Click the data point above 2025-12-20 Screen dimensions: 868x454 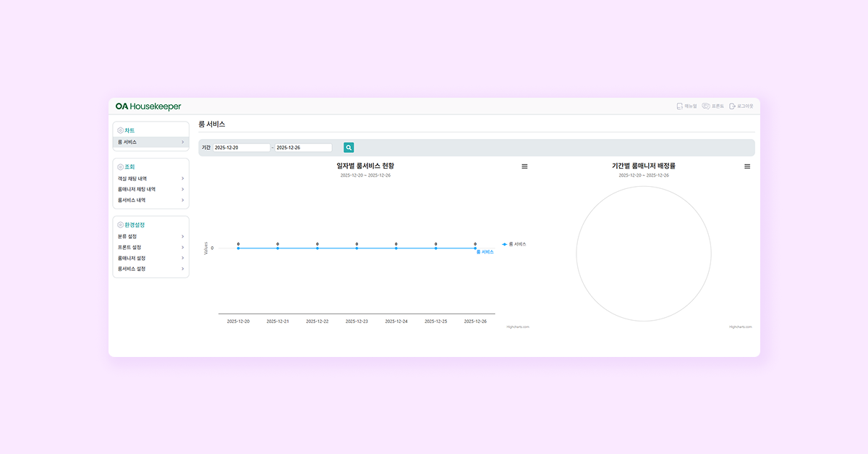click(238, 248)
